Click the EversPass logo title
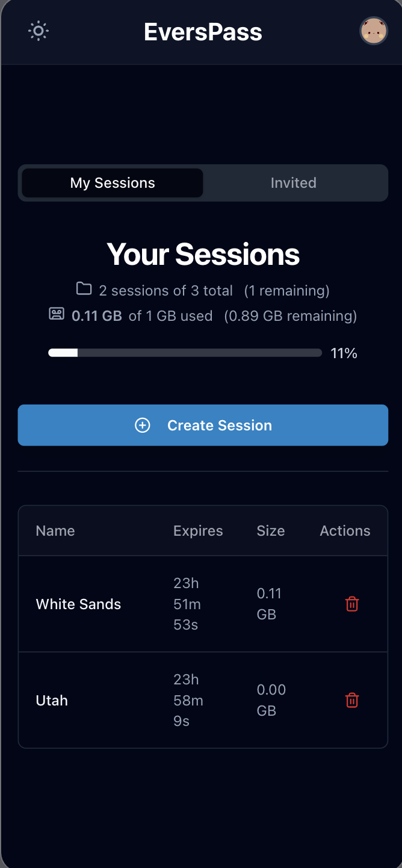 pos(202,32)
